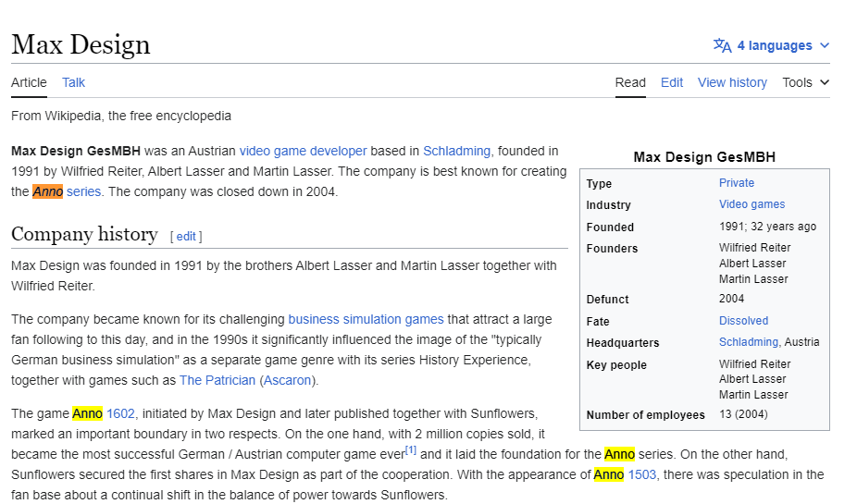
Task: Click the Number of employees label
Action: tap(645, 415)
